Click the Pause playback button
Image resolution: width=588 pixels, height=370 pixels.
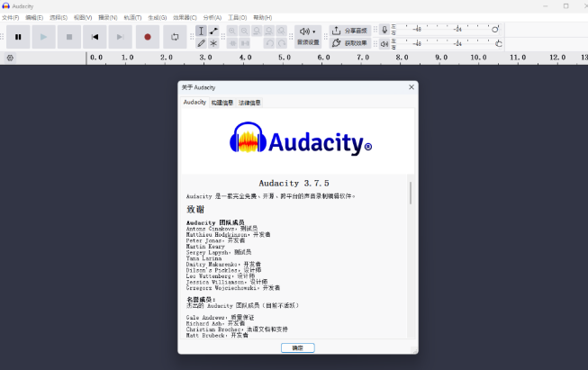(x=18, y=37)
